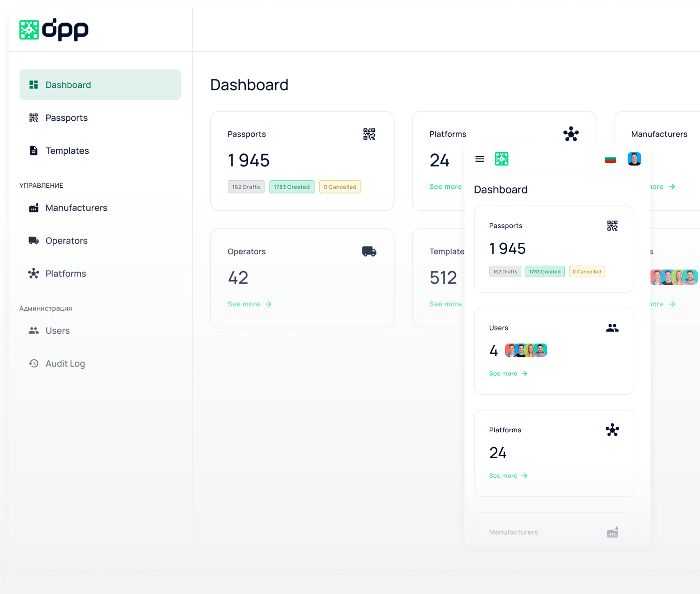The height and width of the screenshot is (594, 700).
Task: Open the Dashboard sidebar item
Action: click(100, 85)
